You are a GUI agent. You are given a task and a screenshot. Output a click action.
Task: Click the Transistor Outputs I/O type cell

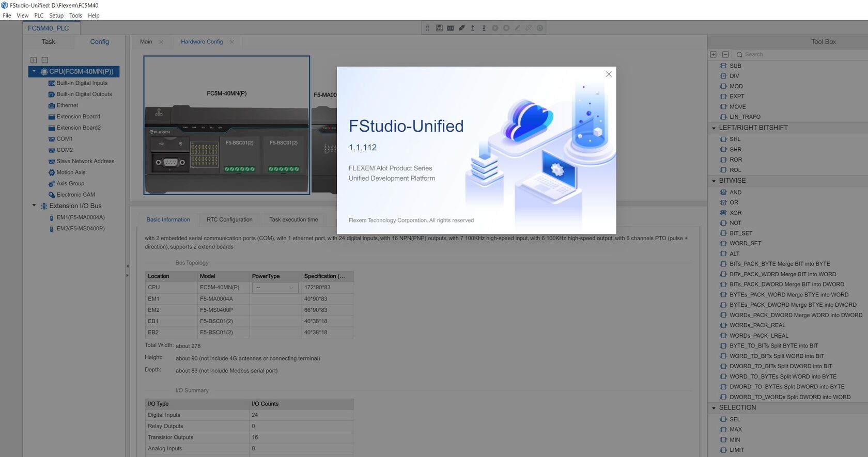point(197,437)
